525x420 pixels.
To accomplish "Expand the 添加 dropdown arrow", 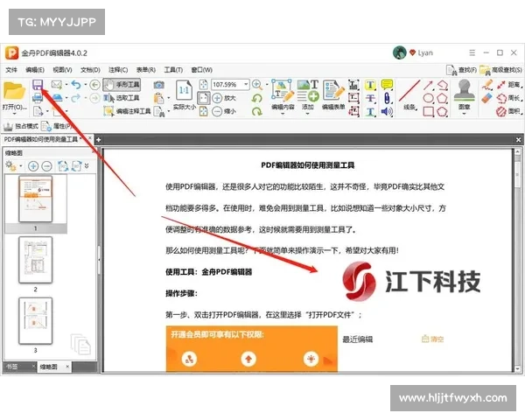I will coord(307,114).
